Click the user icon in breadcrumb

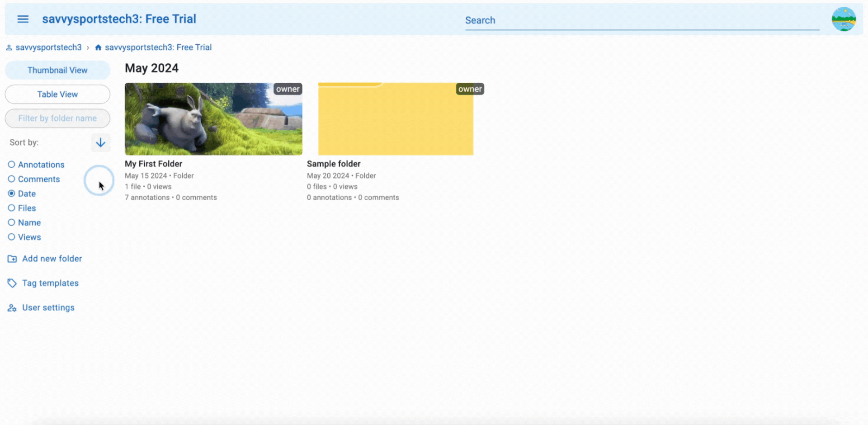[x=9, y=47]
